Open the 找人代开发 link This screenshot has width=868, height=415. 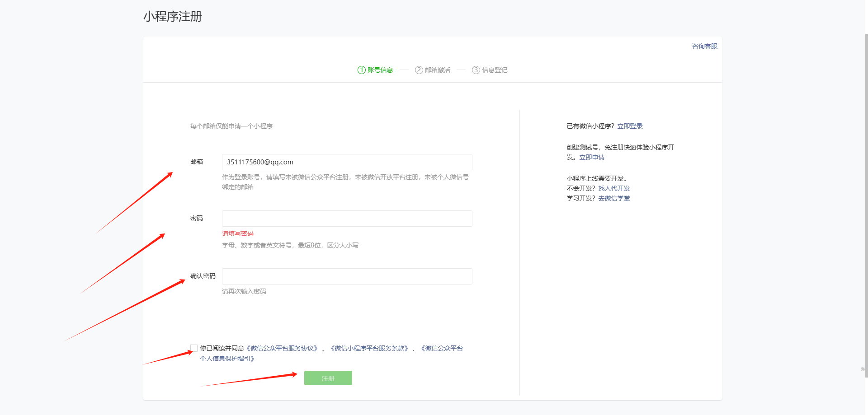pyautogui.click(x=614, y=188)
